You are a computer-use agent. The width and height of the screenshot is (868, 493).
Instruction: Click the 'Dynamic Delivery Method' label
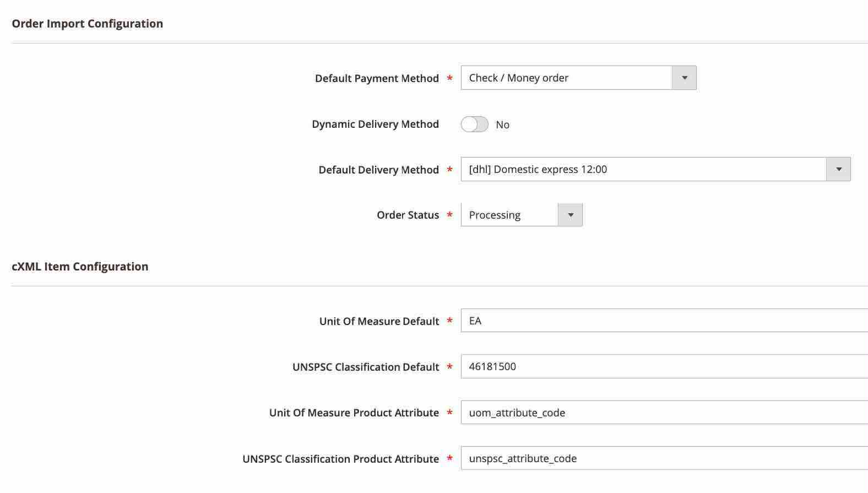375,124
